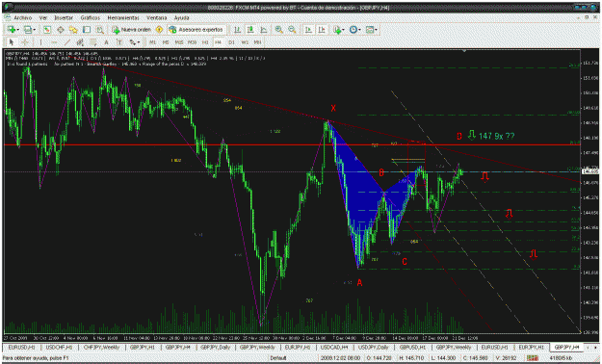This screenshot has height=364, width=602.
Task: Switch to the GBPJPY,Daily chart tab
Action: pyautogui.click(x=216, y=347)
